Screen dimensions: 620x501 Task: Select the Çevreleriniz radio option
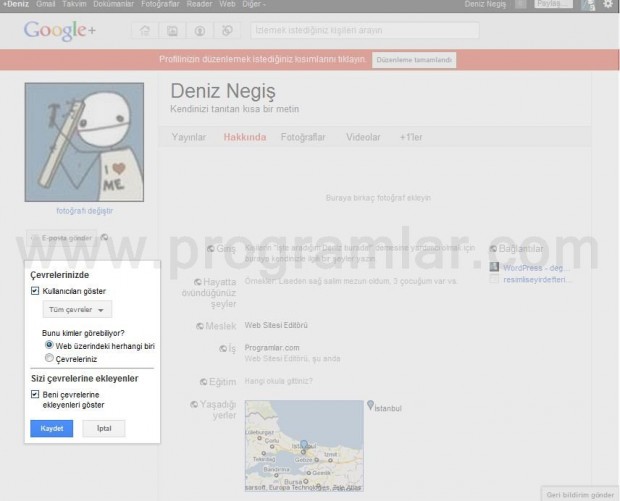49,358
